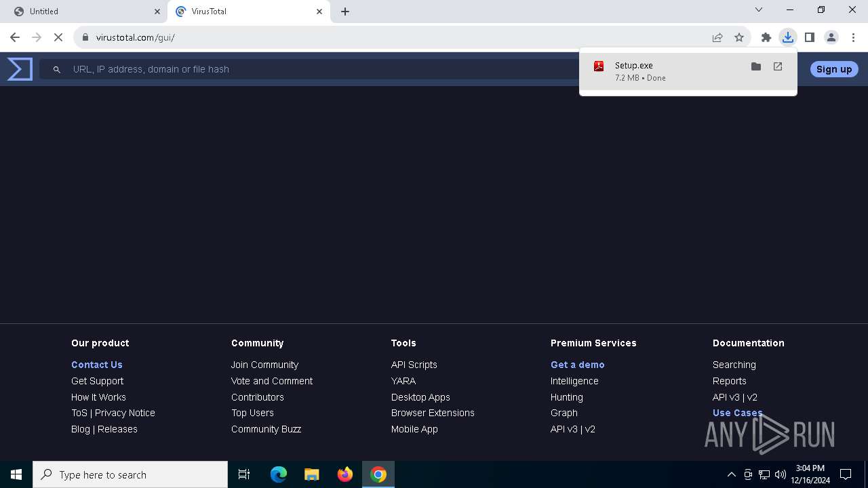This screenshot has height=488, width=868.
Task: Open Contact Us link
Action: click(x=97, y=365)
